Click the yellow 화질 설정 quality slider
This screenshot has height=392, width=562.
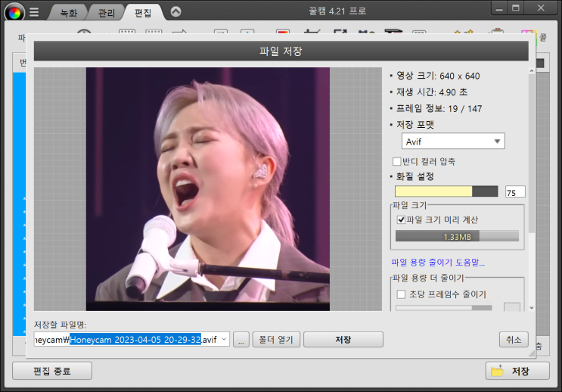446,191
